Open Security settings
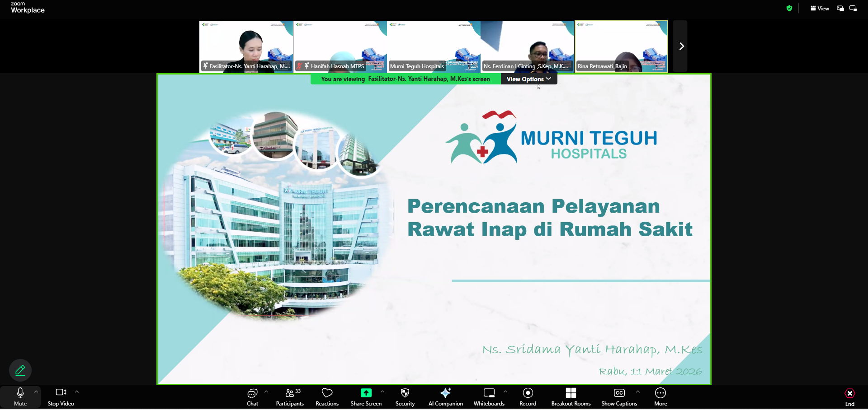This screenshot has width=868, height=410. [405, 397]
